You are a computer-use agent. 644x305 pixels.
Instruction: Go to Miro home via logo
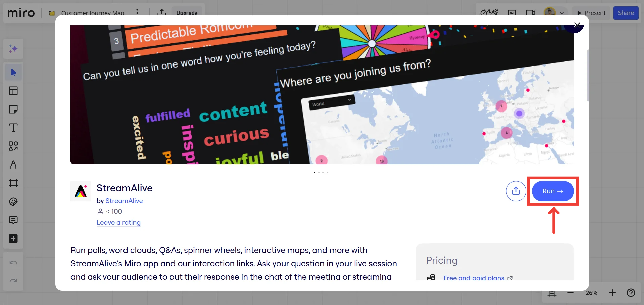click(x=21, y=13)
